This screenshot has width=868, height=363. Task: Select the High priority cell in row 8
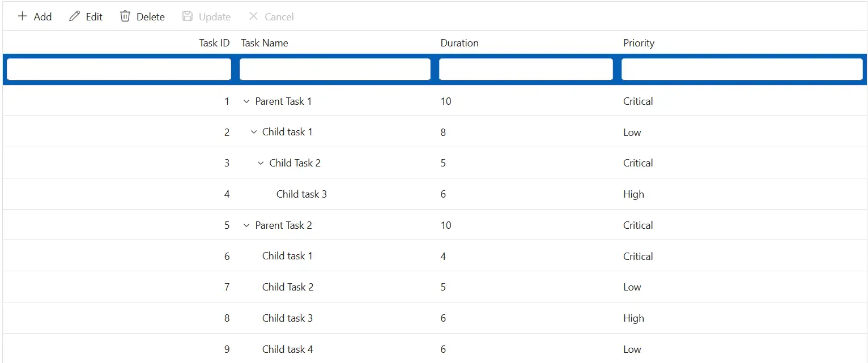633,318
